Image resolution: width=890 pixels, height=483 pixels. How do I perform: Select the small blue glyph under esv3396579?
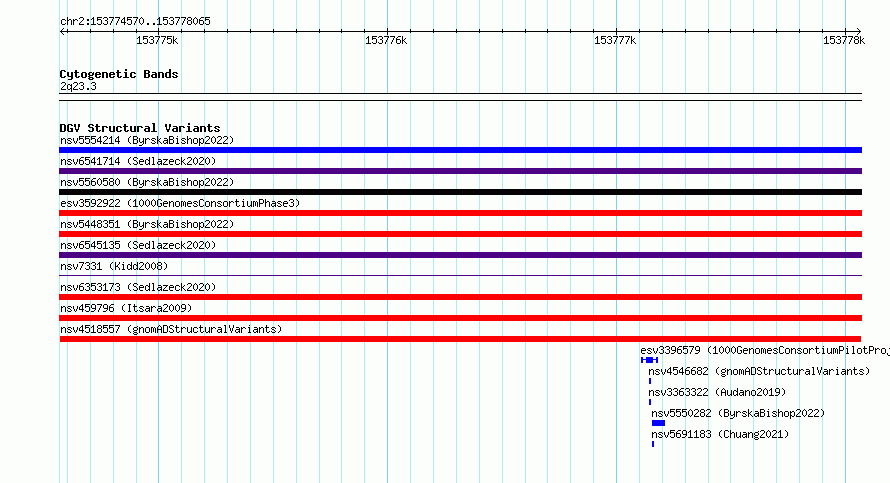(x=649, y=360)
